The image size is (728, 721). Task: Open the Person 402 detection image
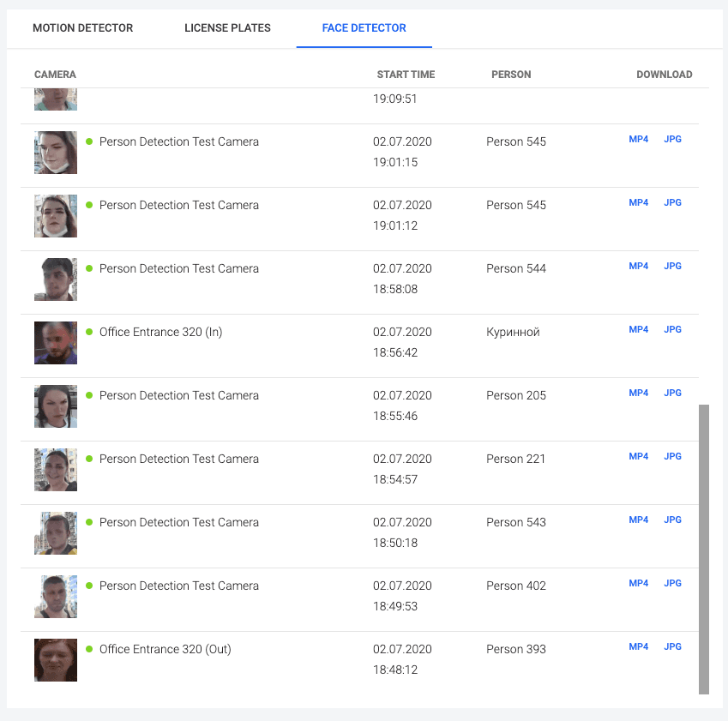click(x=55, y=597)
